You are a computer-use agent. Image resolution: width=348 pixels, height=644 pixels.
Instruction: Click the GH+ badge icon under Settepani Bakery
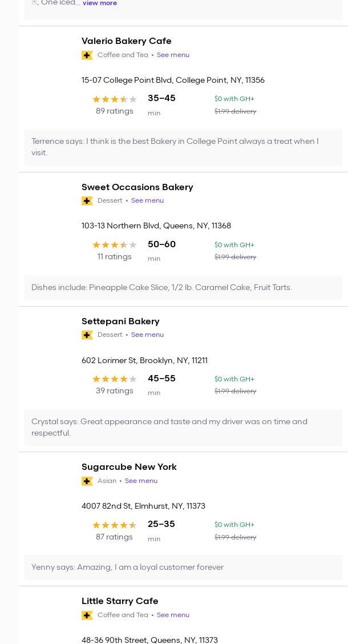(87, 335)
